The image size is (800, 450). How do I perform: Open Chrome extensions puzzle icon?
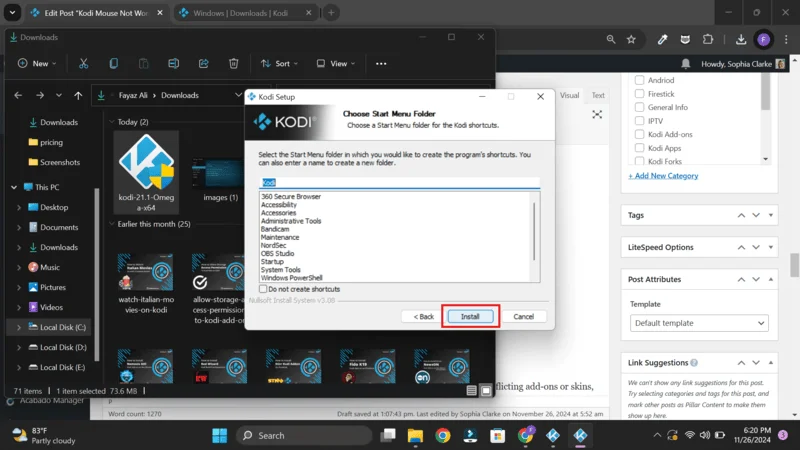click(708, 39)
